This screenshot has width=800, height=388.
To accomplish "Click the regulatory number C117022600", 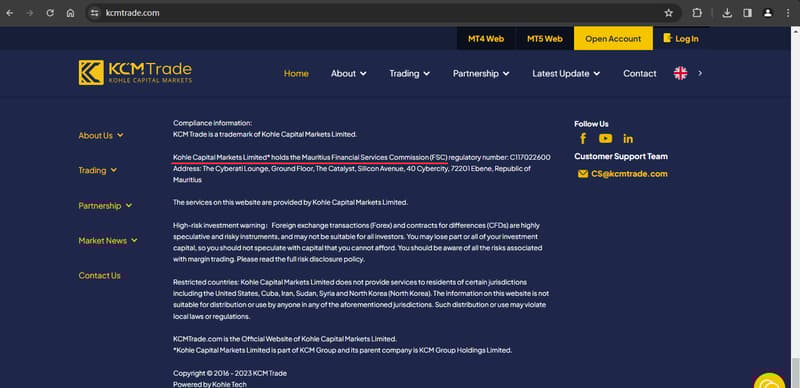I will (530, 157).
